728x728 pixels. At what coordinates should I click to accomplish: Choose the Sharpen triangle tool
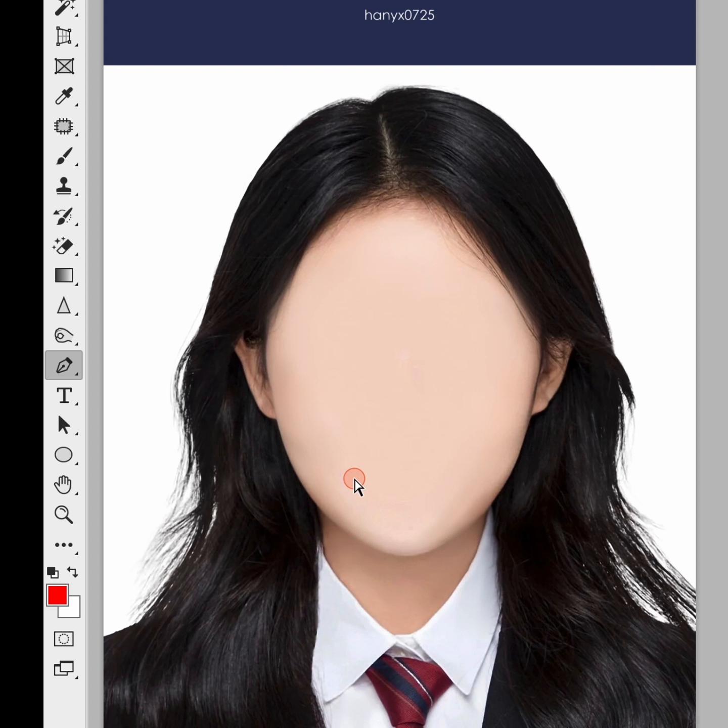coord(64,306)
